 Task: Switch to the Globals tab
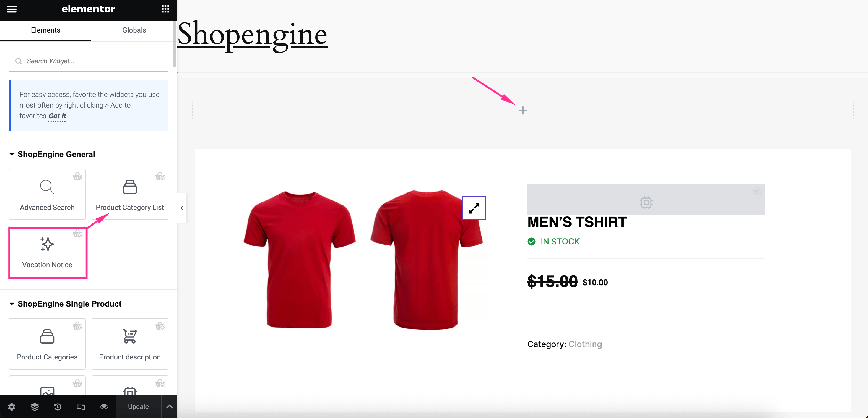[134, 30]
